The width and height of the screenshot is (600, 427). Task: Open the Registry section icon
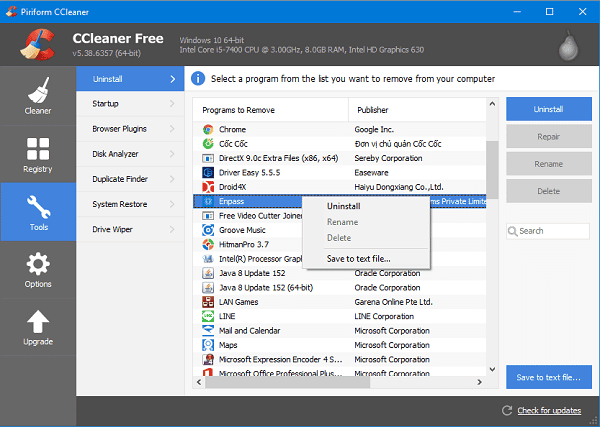coord(37,148)
